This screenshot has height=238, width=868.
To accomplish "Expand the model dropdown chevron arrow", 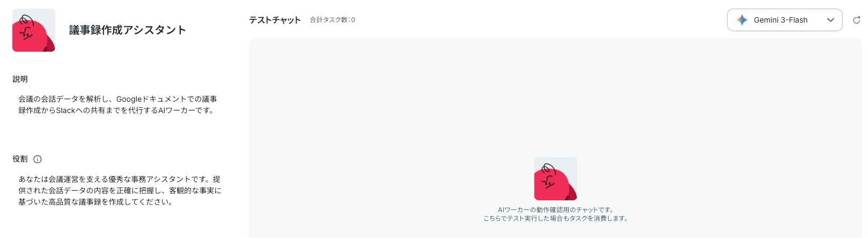I will point(830,20).
